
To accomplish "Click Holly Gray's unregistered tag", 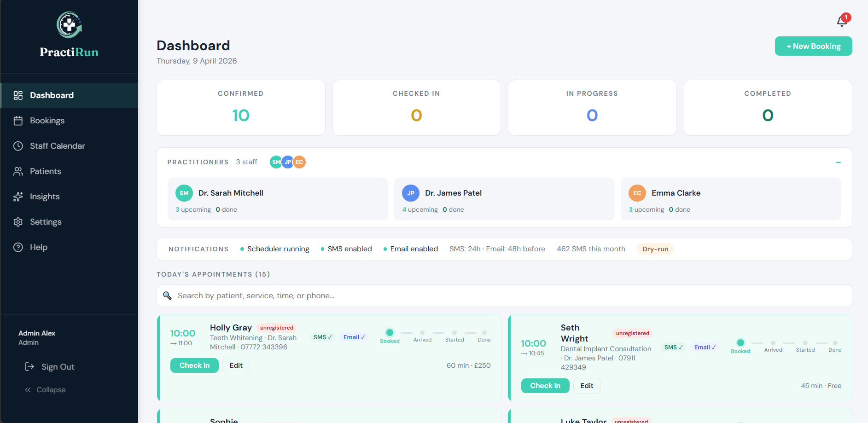I will coord(277,328).
